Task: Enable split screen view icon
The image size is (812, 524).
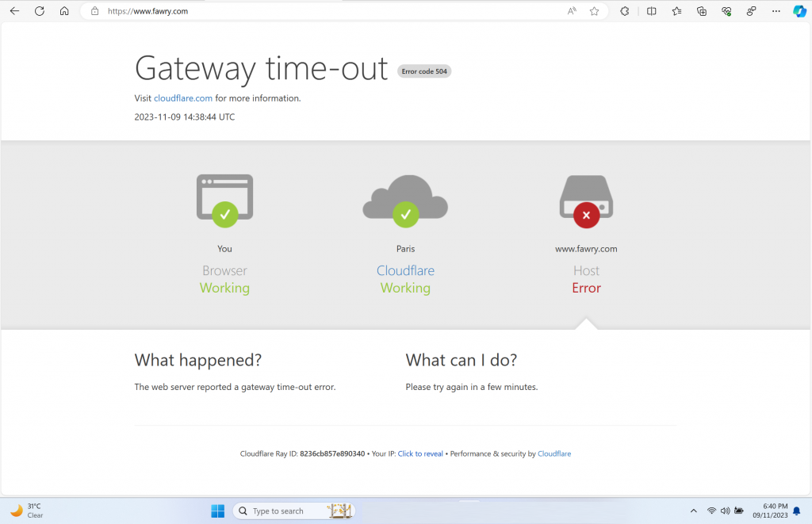Action: point(651,11)
